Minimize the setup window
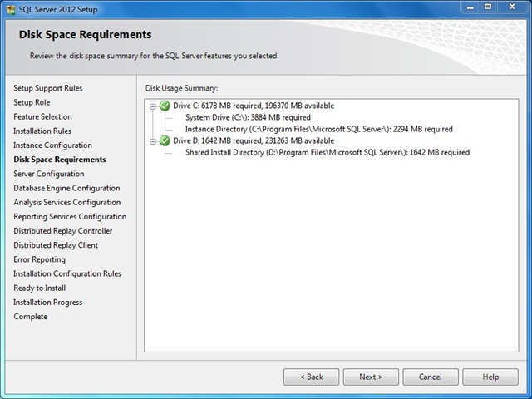 470,7
